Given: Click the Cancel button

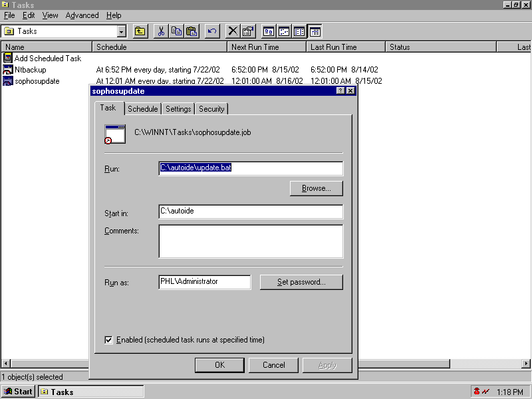Looking at the screenshot, I should 273,365.
